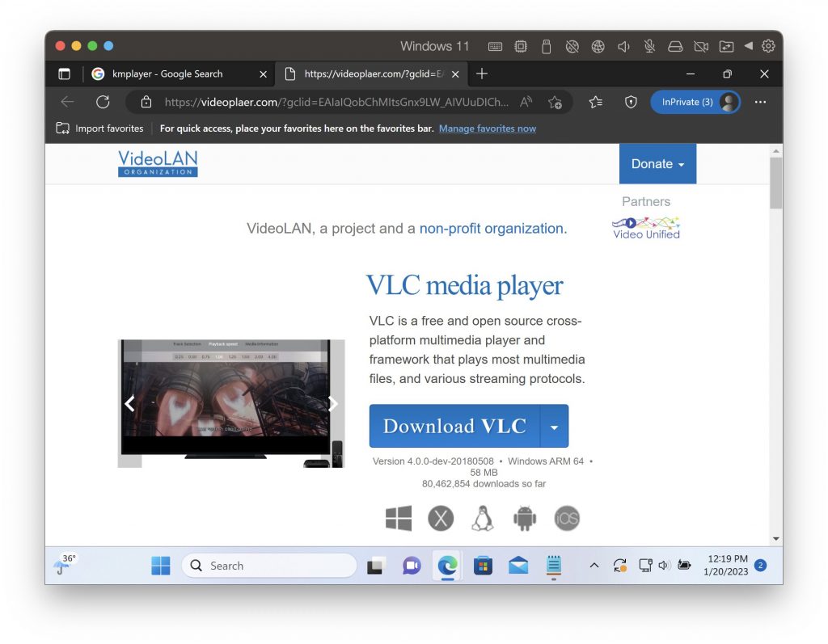The width and height of the screenshot is (828, 644).
Task: Expand Download VLC options arrow
Action: pos(554,427)
